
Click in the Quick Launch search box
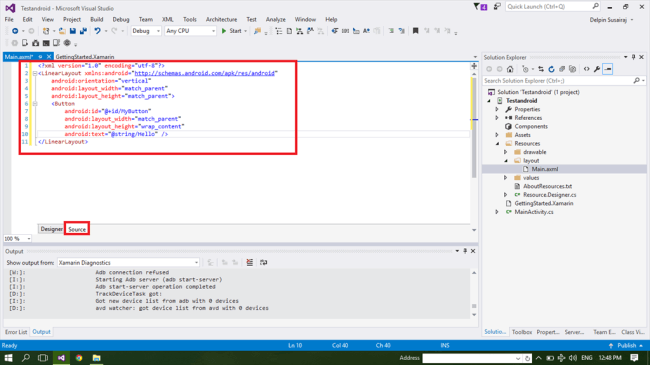tap(549, 7)
